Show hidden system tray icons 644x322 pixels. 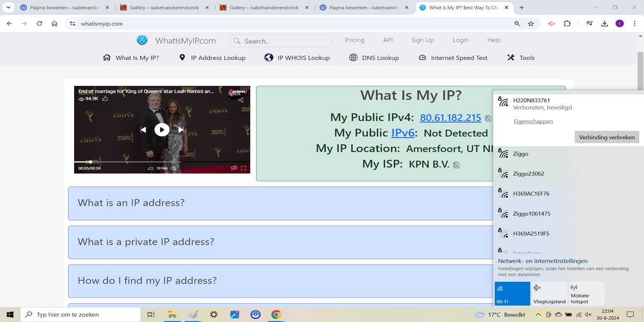click(538, 314)
